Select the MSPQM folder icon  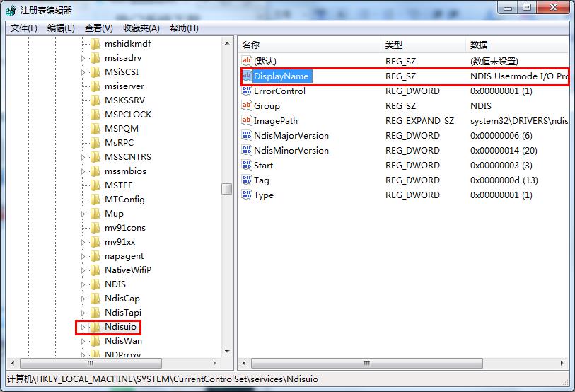tap(95, 129)
